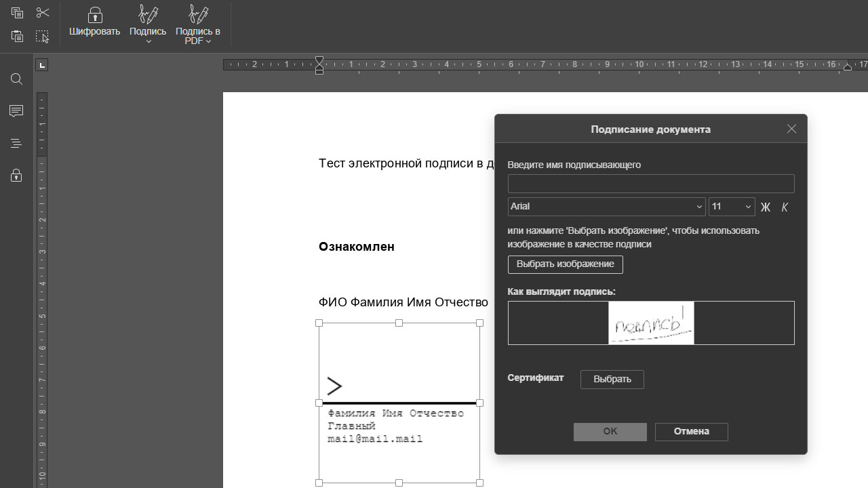Open the Search panel in the sidebar
This screenshot has height=488, width=868.
coord(16,79)
